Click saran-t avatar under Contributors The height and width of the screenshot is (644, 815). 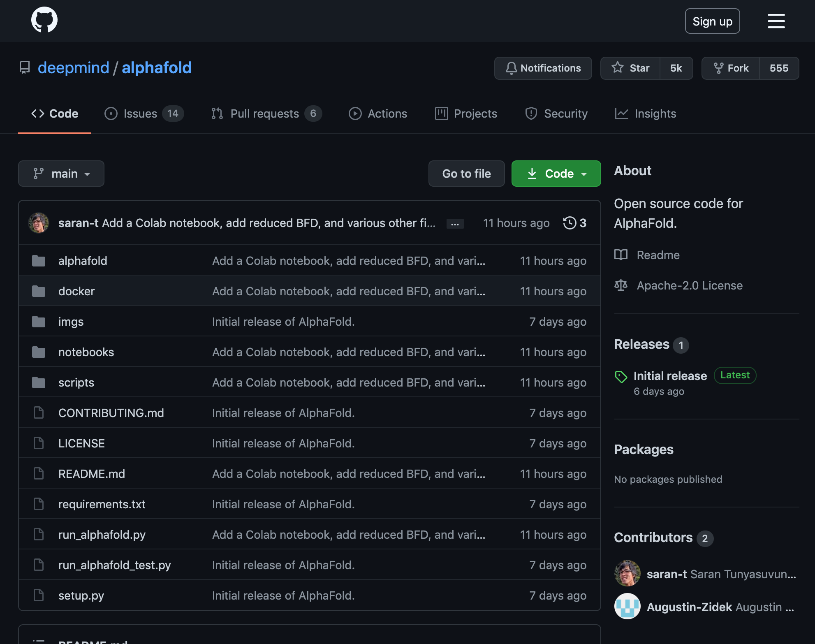coord(627,573)
